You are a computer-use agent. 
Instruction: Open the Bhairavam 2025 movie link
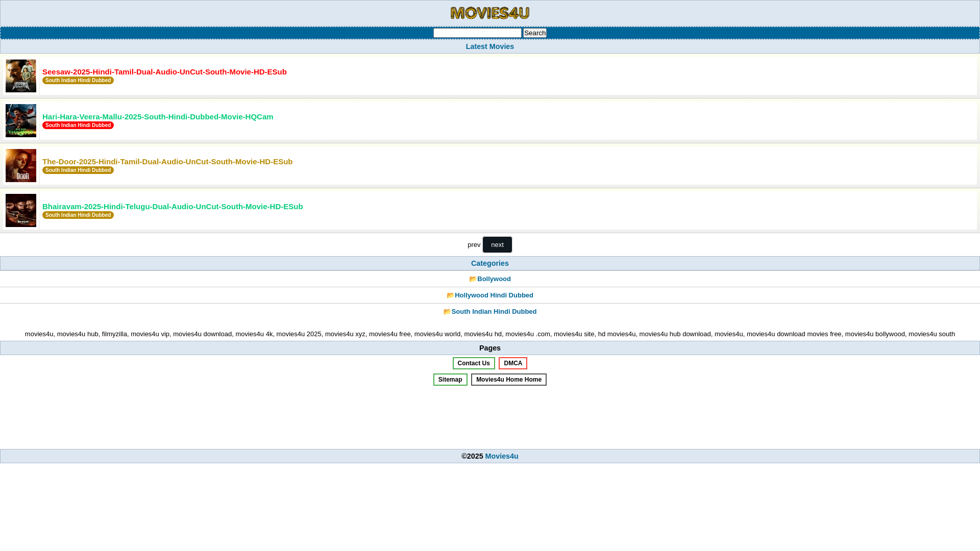[173, 207]
